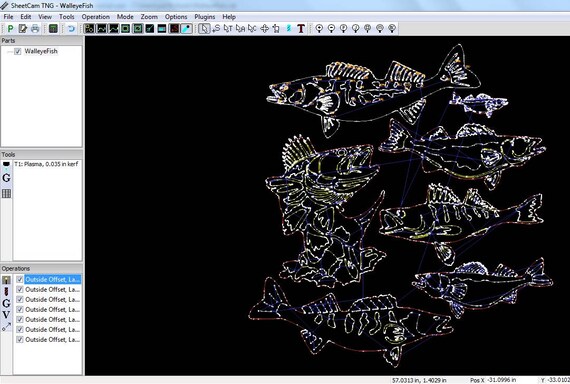Select the arrow pointer edit tool
The width and height of the screenshot is (570, 384).
[204, 28]
